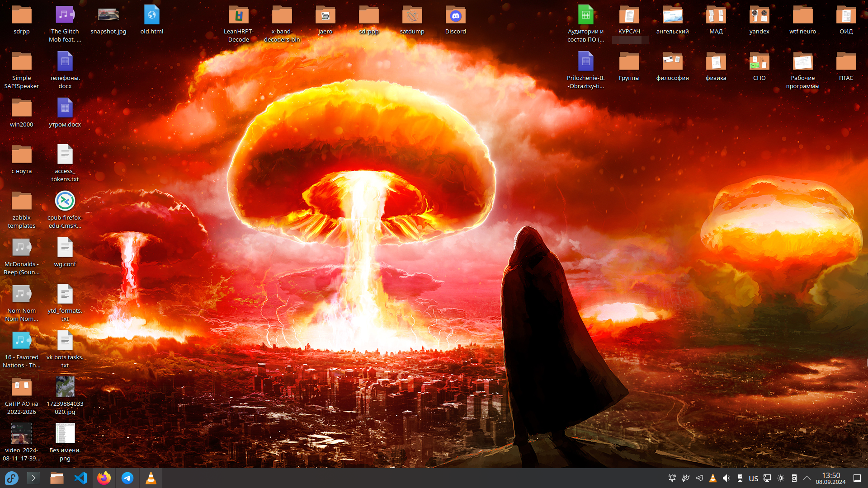Select the Аудитории и состав ПО spreadsheet
The width and height of the screenshot is (868, 488).
[x=586, y=24]
